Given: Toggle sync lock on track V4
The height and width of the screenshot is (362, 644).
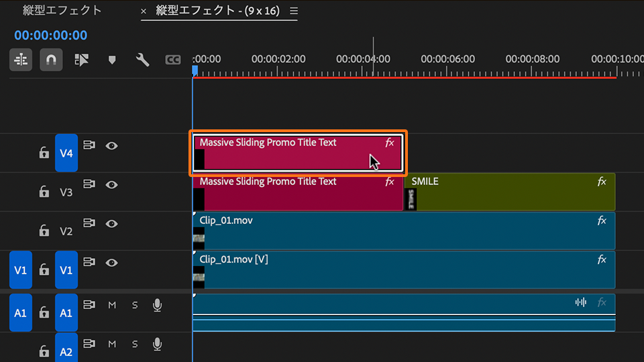Looking at the screenshot, I should pos(89,145).
